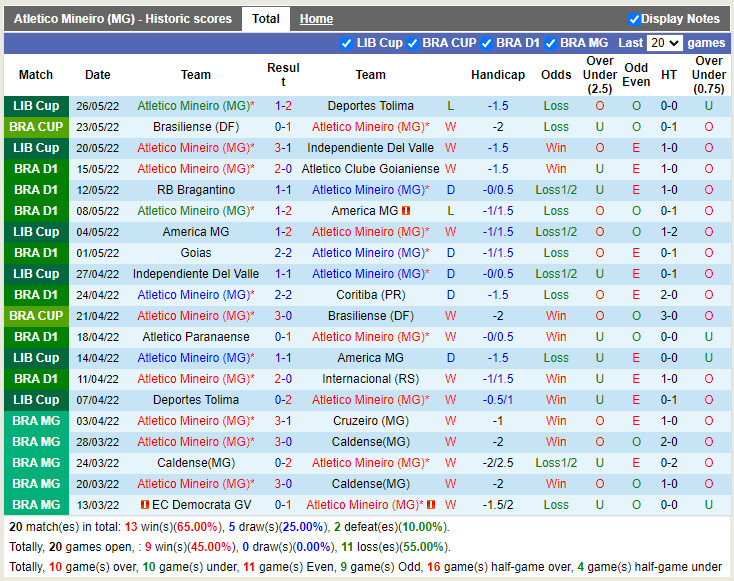Click the BRA CUP badge for 21/04/22 match
This screenshot has width=734, height=581.
tap(36, 315)
